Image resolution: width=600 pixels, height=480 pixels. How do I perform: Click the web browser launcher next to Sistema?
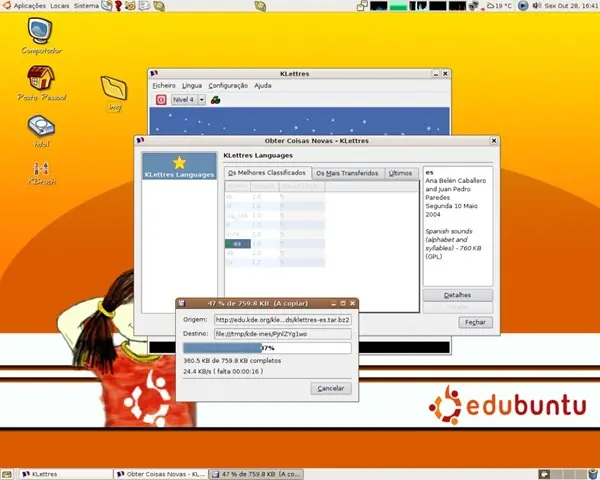click(107, 6)
